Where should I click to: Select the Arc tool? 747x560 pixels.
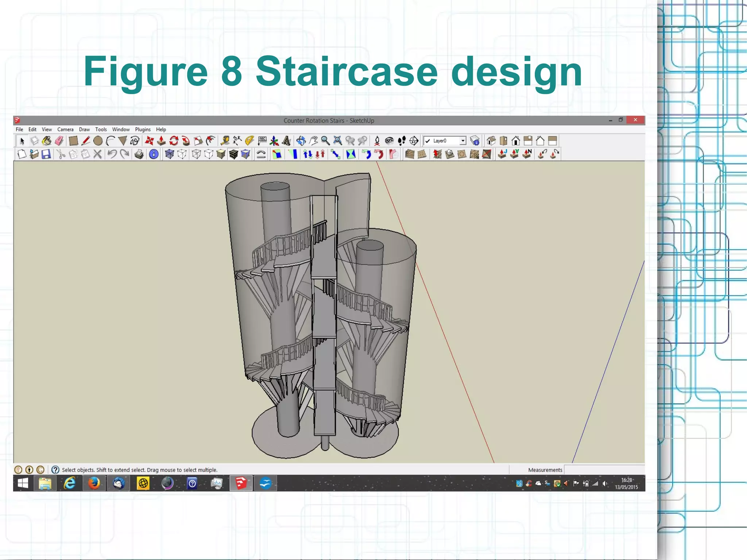coord(110,141)
